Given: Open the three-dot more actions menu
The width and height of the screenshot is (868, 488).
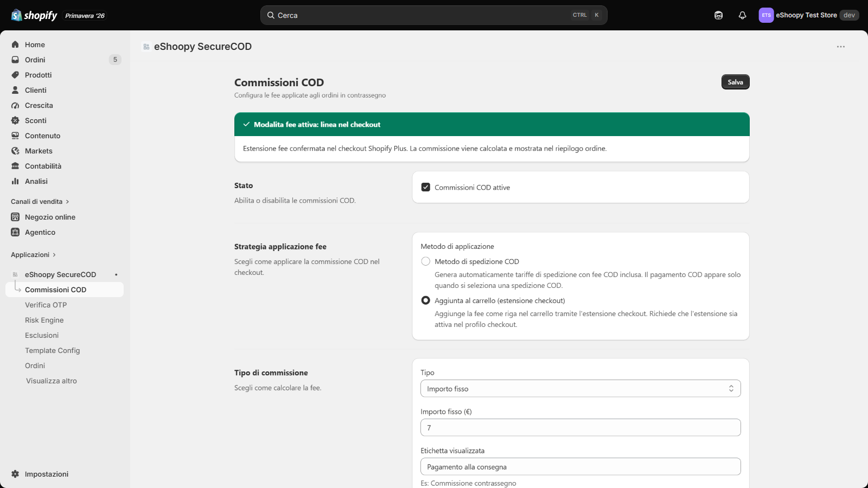Looking at the screenshot, I should pyautogui.click(x=841, y=47).
